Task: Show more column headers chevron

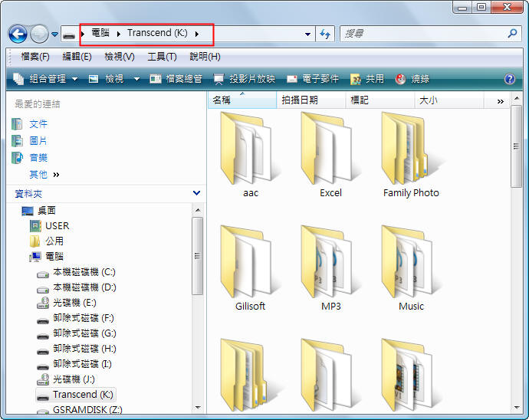Action: pyautogui.click(x=501, y=100)
